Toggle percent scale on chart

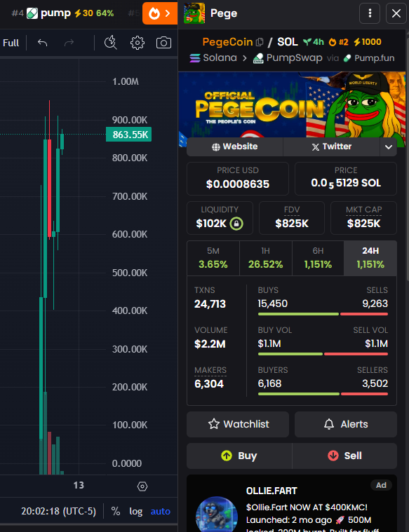116,511
